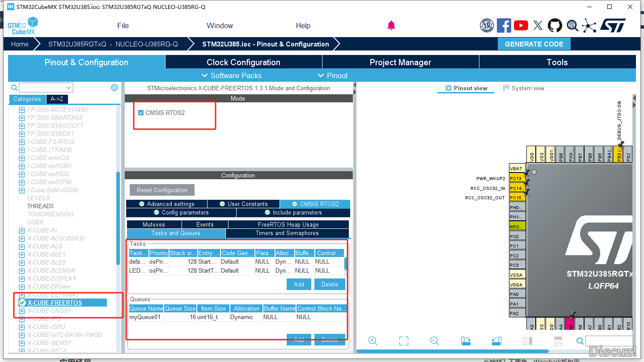Click the STM32U385RGTxQ - NUCLEO-U385RG-Q breadcrumb

[113, 44]
